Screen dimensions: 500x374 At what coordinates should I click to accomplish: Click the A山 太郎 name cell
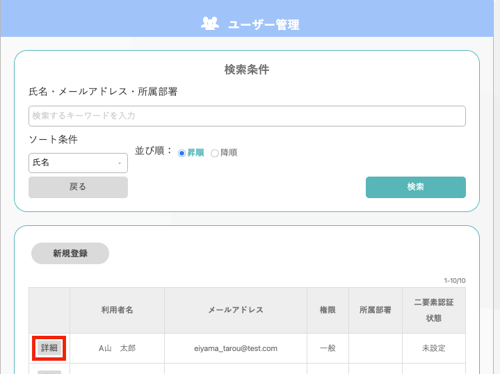coord(117,348)
